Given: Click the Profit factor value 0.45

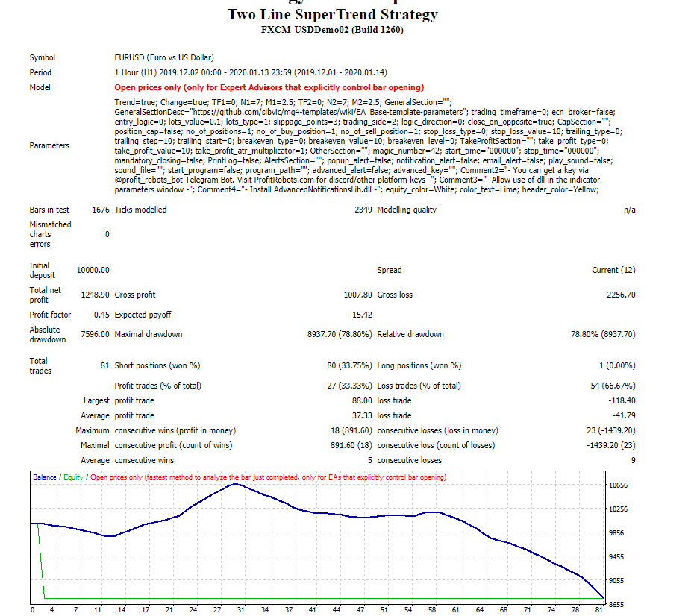Looking at the screenshot, I should point(101,315).
